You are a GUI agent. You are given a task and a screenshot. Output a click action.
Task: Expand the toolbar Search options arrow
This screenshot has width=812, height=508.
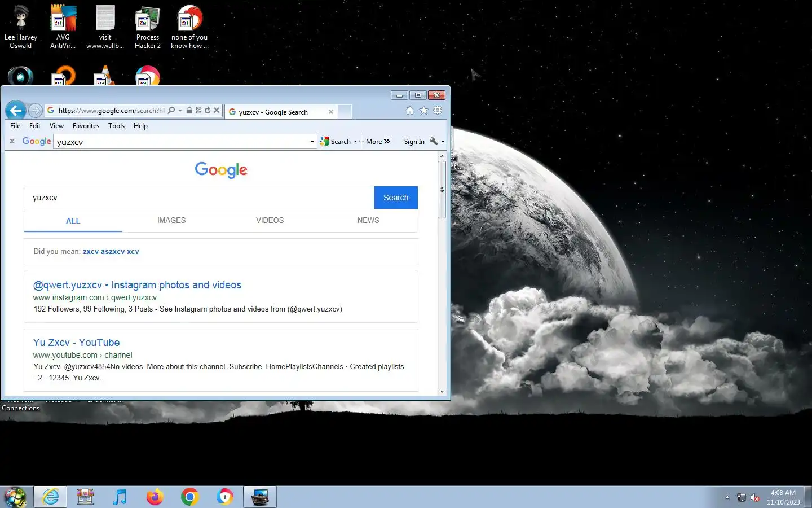point(355,142)
